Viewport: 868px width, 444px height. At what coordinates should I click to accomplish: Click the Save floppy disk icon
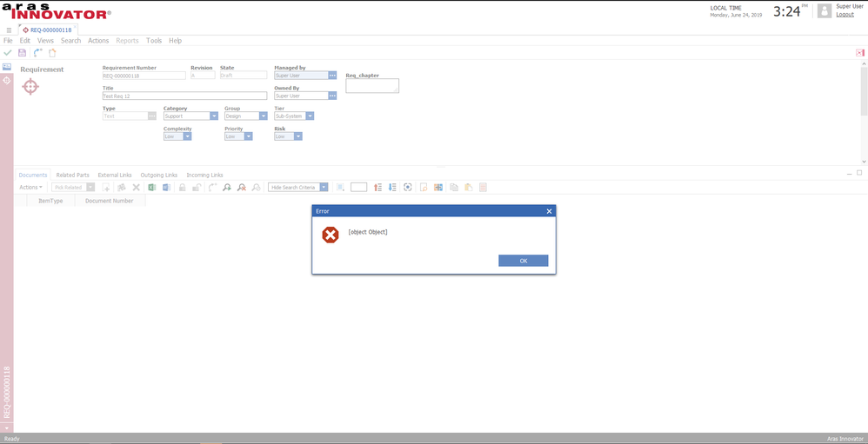pyautogui.click(x=23, y=53)
